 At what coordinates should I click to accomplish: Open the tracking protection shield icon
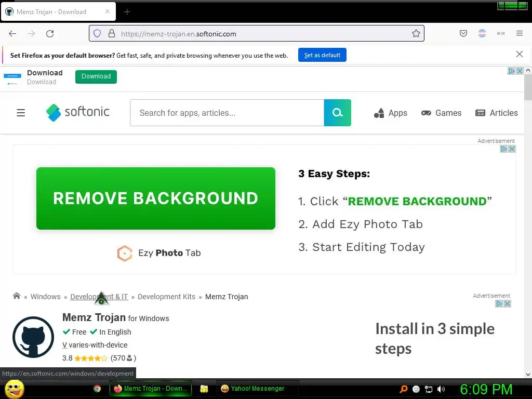[97, 33]
